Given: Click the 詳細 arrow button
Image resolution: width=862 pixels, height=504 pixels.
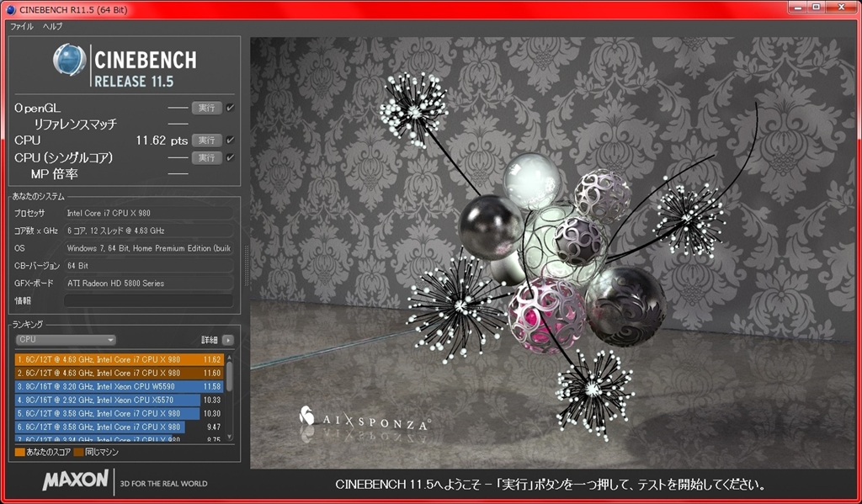Looking at the screenshot, I should (x=227, y=340).
